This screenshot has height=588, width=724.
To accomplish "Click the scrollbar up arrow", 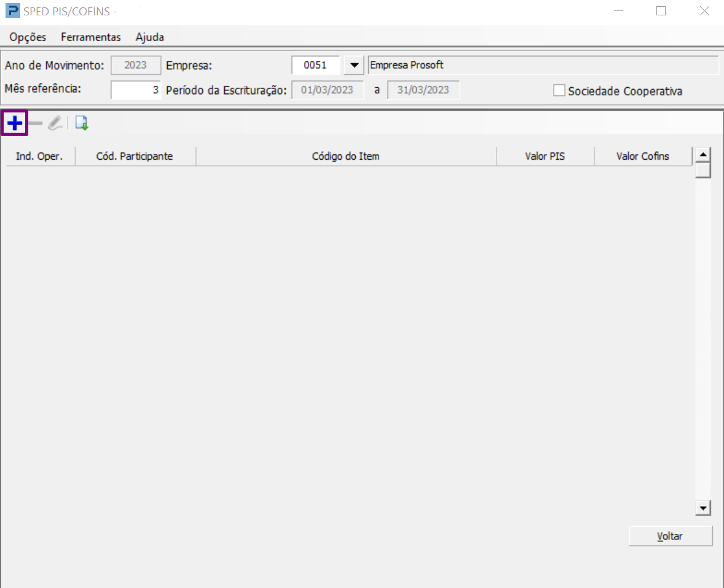I will point(702,155).
